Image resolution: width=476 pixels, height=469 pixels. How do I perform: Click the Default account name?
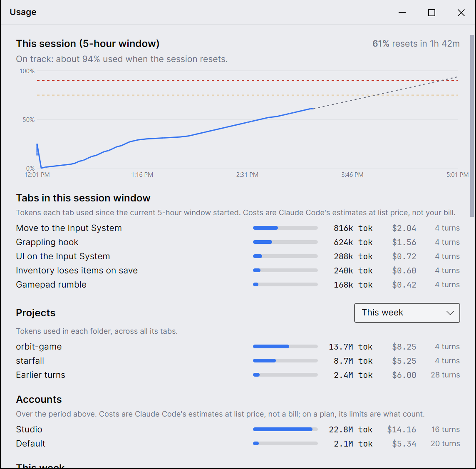tap(31, 444)
